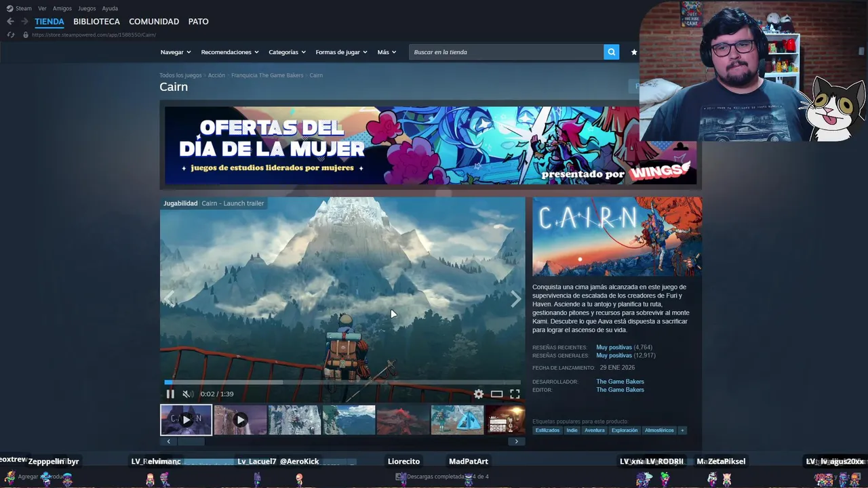868x488 pixels.
Task: Click the Indie tag
Action: (x=572, y=430)
